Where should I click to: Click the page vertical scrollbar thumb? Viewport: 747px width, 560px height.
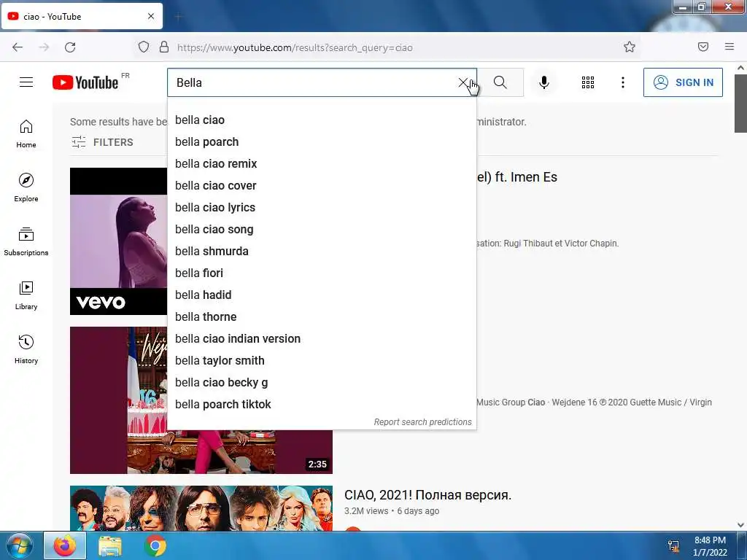point(740,104)
